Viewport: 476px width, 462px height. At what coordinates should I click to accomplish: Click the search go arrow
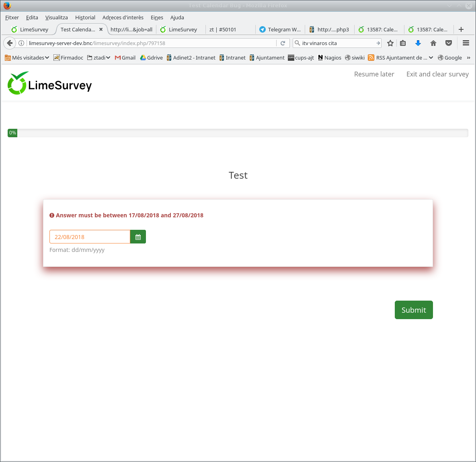pos(378,43)
